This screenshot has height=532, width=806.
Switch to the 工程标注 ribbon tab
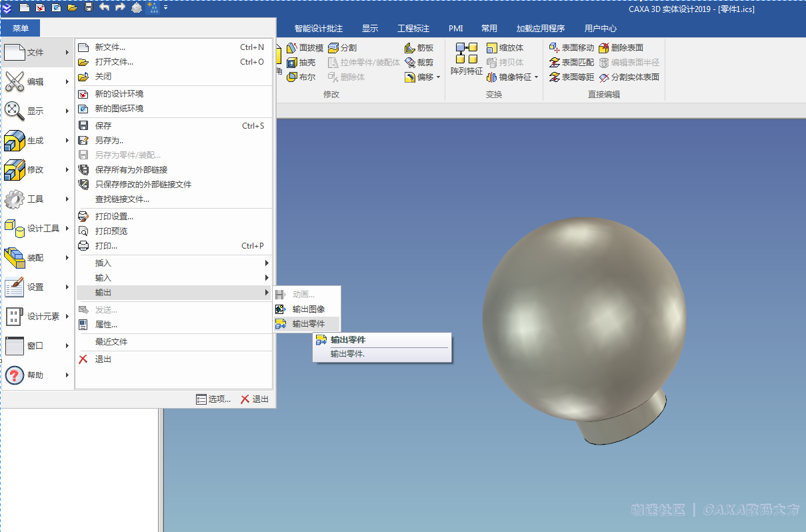pyautogui.click(x=413, y=29)
